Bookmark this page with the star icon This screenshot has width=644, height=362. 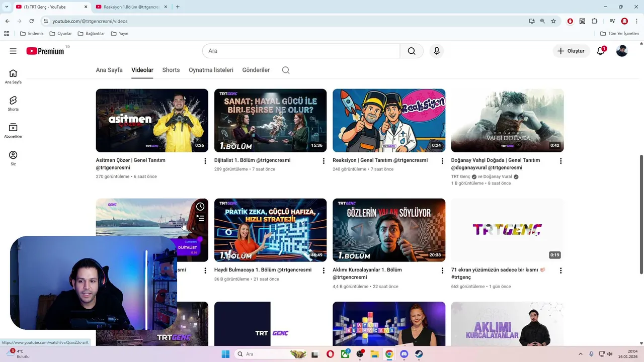click(x=553, y=21)
